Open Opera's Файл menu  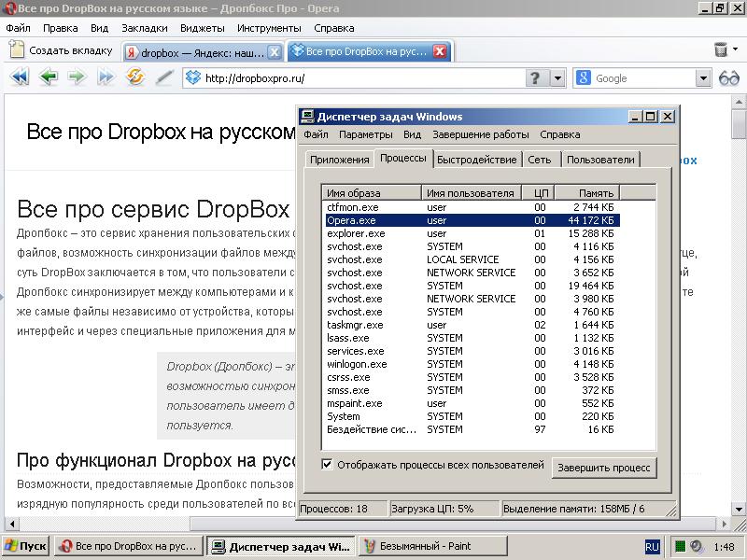[18, 28]
